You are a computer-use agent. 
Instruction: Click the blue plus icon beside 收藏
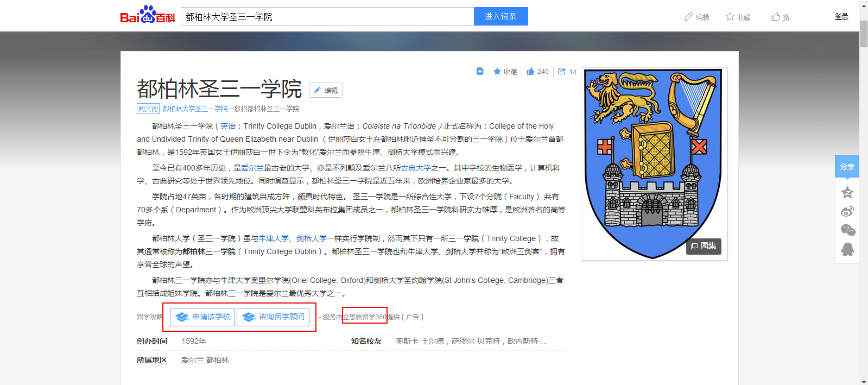tap(480, 71)
